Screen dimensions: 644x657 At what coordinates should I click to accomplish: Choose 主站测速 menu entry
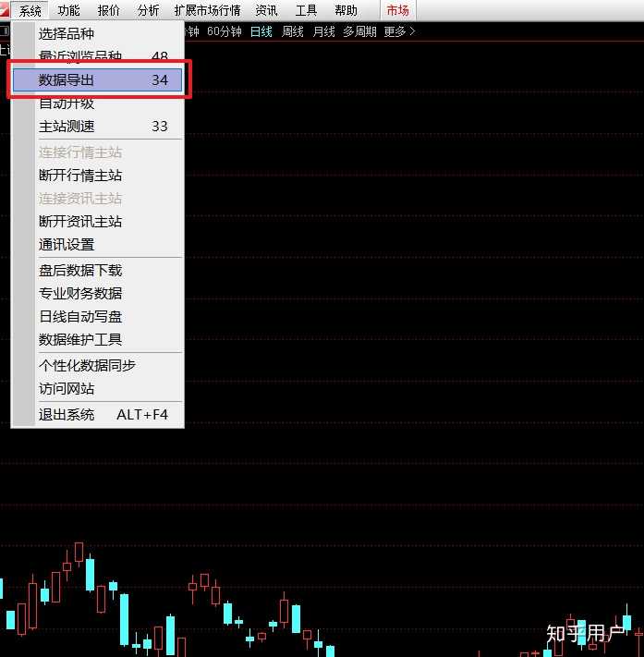coord(97,126)
